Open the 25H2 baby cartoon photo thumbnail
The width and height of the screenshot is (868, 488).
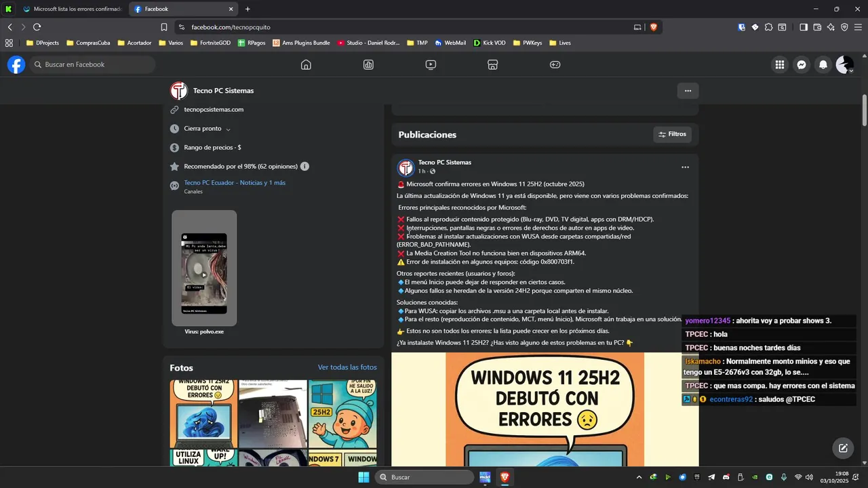(x=342, y=413)
